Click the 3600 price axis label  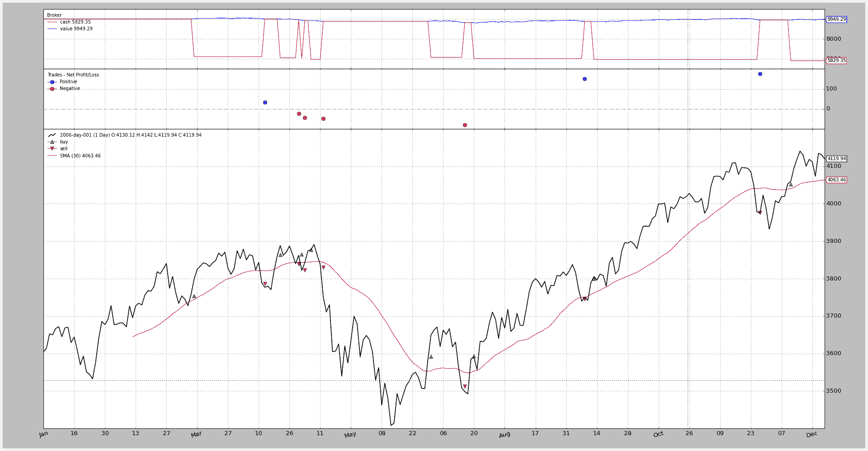coord(834,353)
